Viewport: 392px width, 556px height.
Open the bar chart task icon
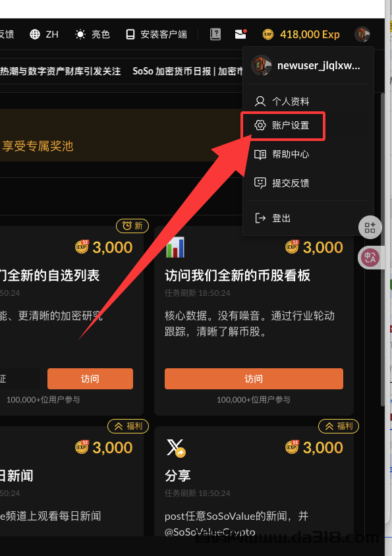point(175,247)
